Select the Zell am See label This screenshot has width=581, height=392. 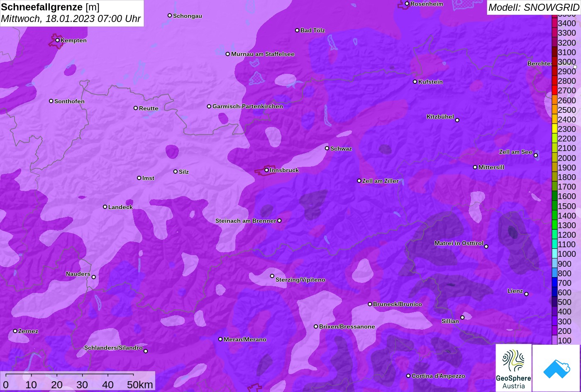coord(516,152)
